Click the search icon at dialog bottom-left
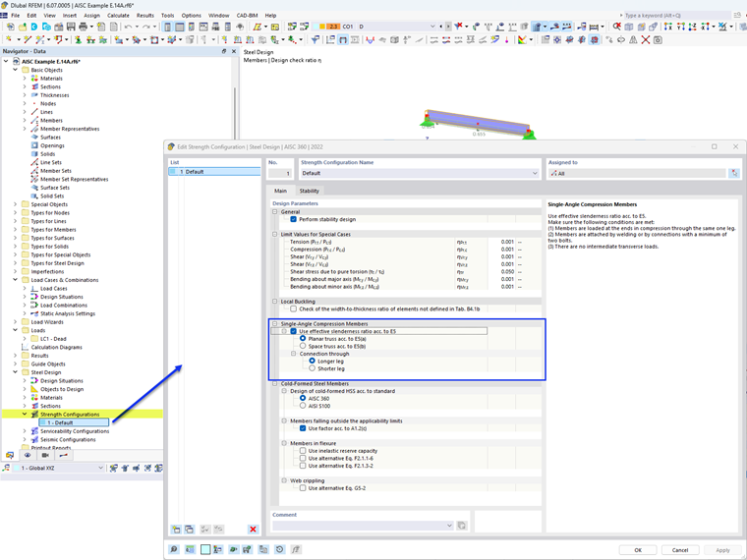 tap(174, 549)
